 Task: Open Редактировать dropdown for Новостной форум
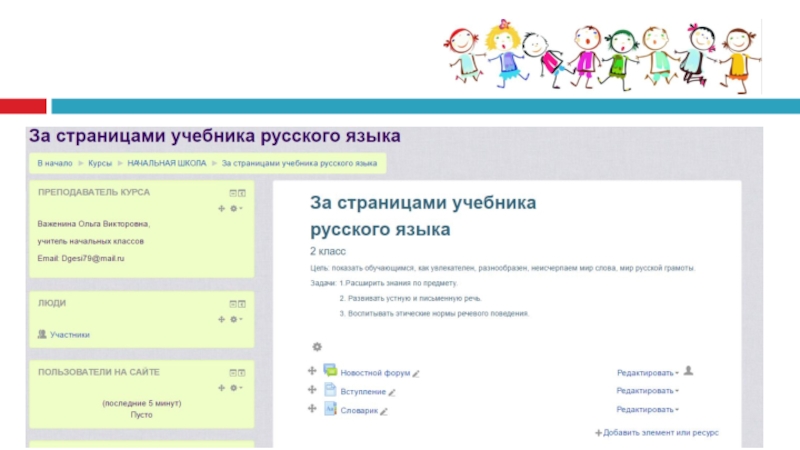click(647, 373)
